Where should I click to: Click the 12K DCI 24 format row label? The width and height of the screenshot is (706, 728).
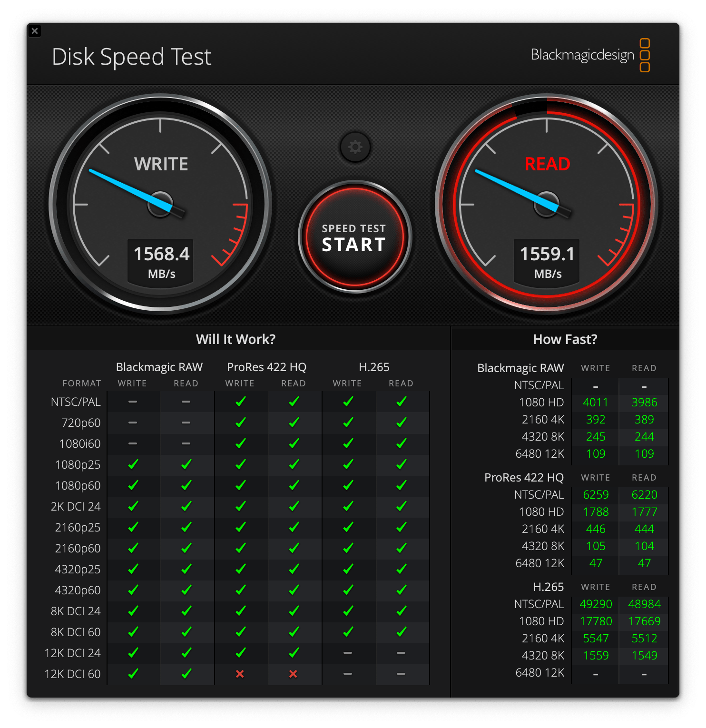(72, 653)
